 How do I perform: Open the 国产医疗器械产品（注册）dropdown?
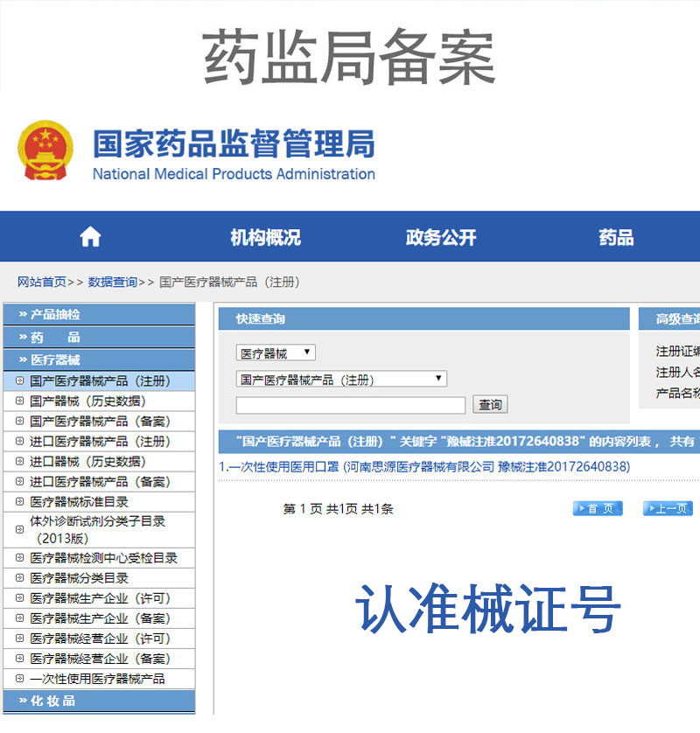[x=341, y=379]
